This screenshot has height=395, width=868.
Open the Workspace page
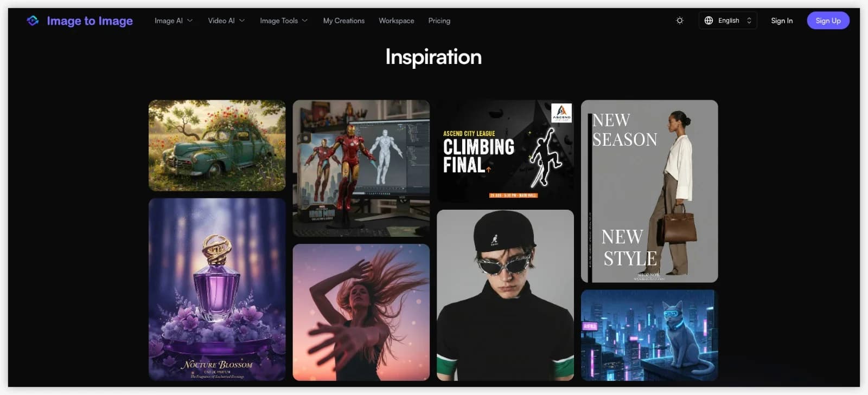(397, 21)
